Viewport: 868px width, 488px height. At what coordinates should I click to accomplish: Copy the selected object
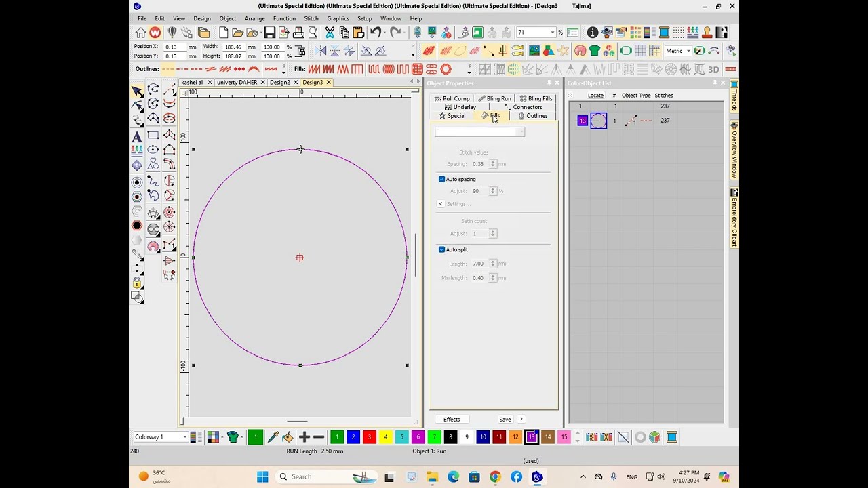(344, 33)
